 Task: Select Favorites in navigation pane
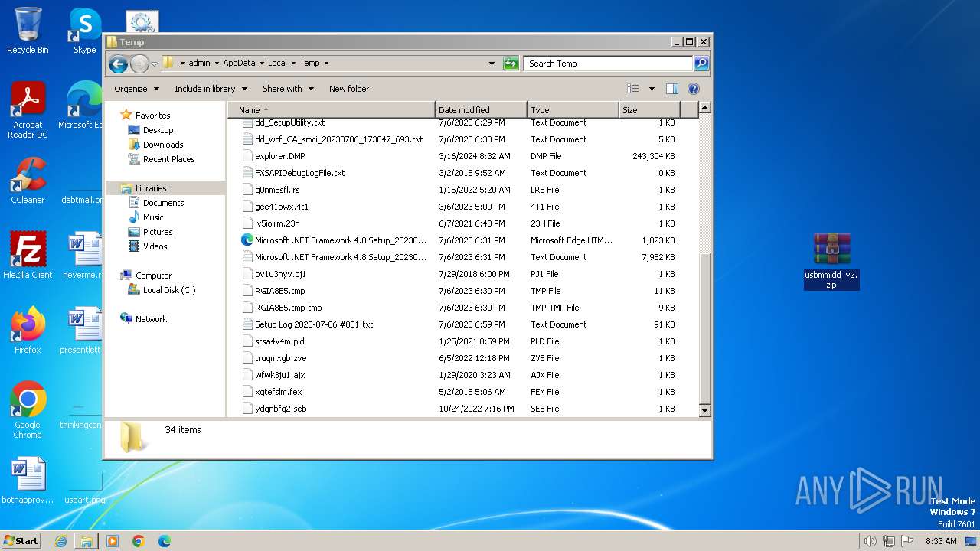[x=152, y=116]
